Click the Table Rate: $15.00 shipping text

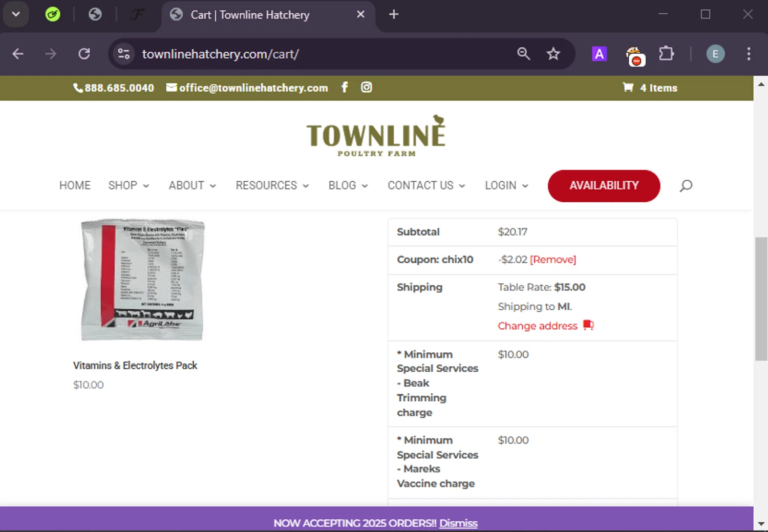542,287
